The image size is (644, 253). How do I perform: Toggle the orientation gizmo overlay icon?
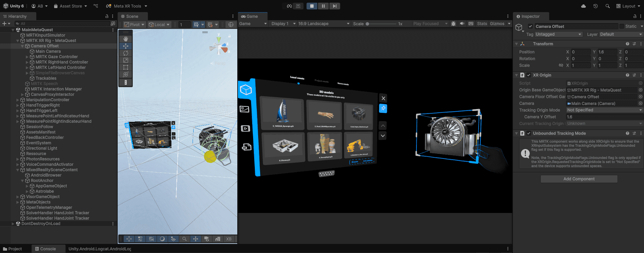(x=196, y=239)
